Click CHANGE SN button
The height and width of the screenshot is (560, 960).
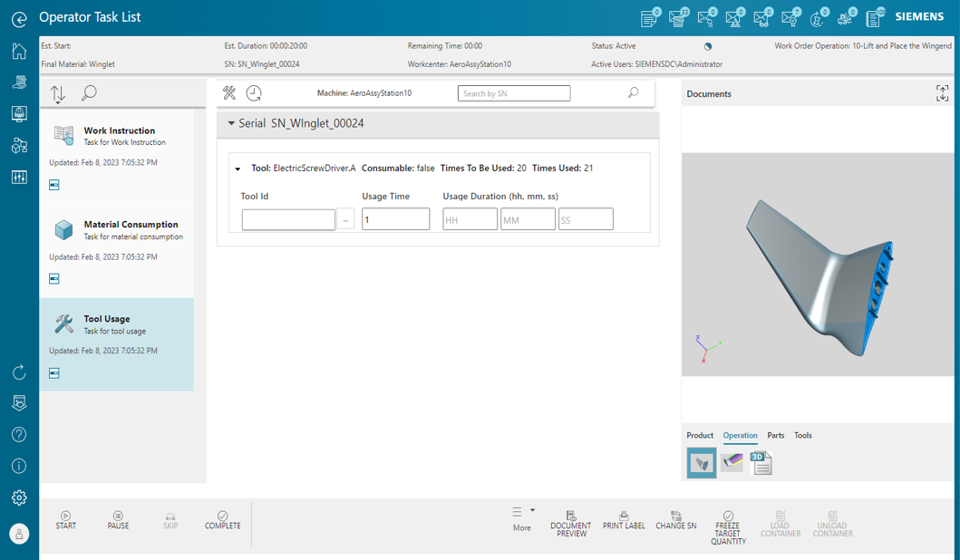coord(676,520)
